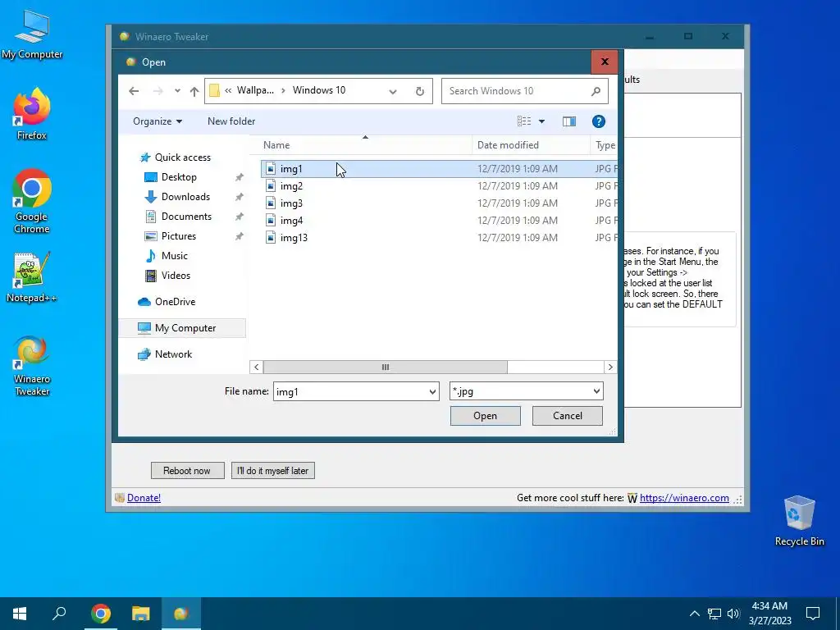Viewport: 840px width, 630px height.
Task: Toggle the preview pane
Action: (569, 121)
